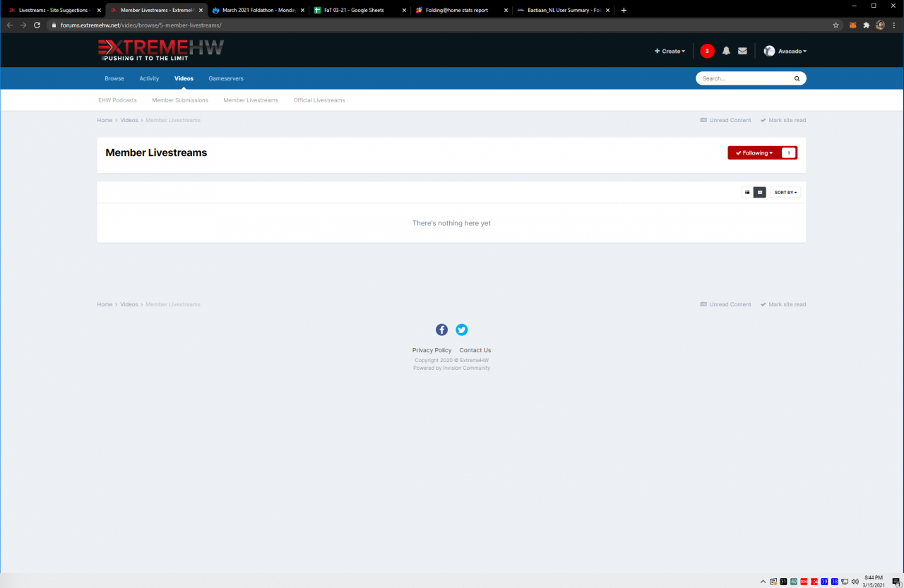This screenshot has height=588, width=904.
Task: Open the Gameservers navigation tab
Action: coord(225,78)
